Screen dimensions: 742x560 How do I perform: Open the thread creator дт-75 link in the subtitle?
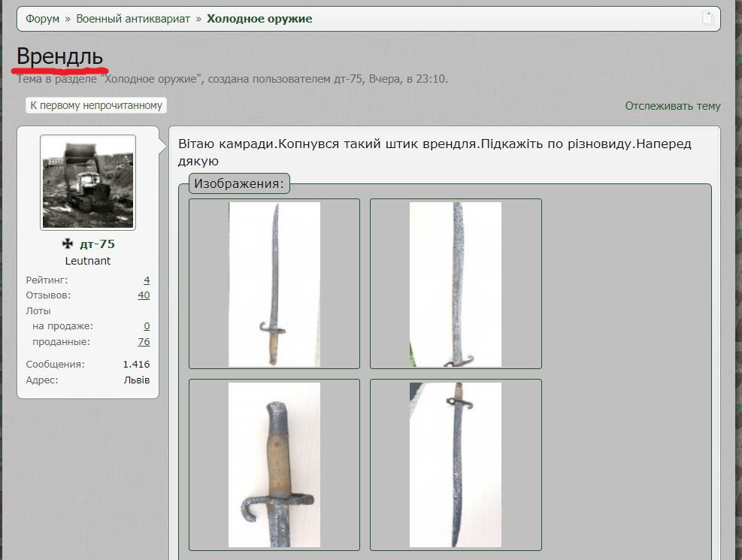click(348, 79)
